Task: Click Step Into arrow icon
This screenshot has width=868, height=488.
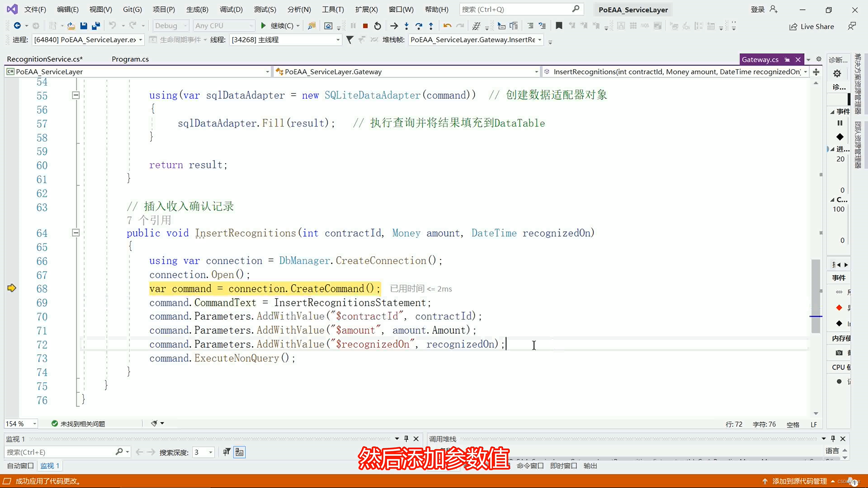Action: click(406, 26)
